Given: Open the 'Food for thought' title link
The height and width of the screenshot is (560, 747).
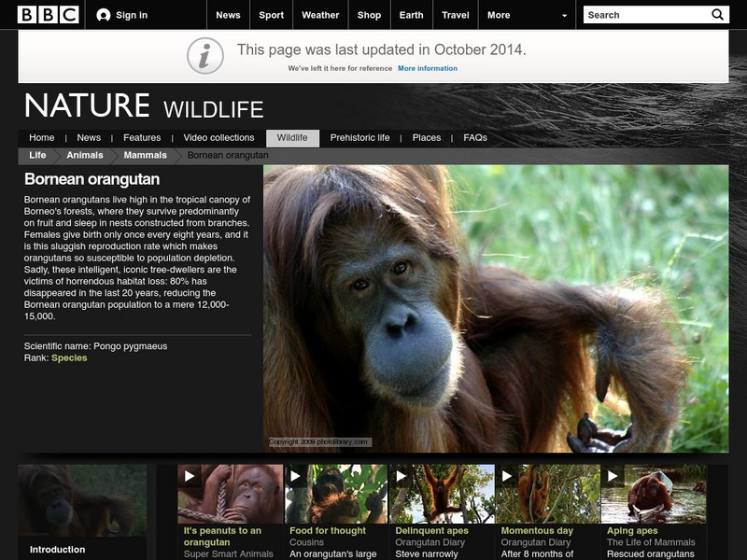Looking at the screenshot, I should tap(328, 530).
